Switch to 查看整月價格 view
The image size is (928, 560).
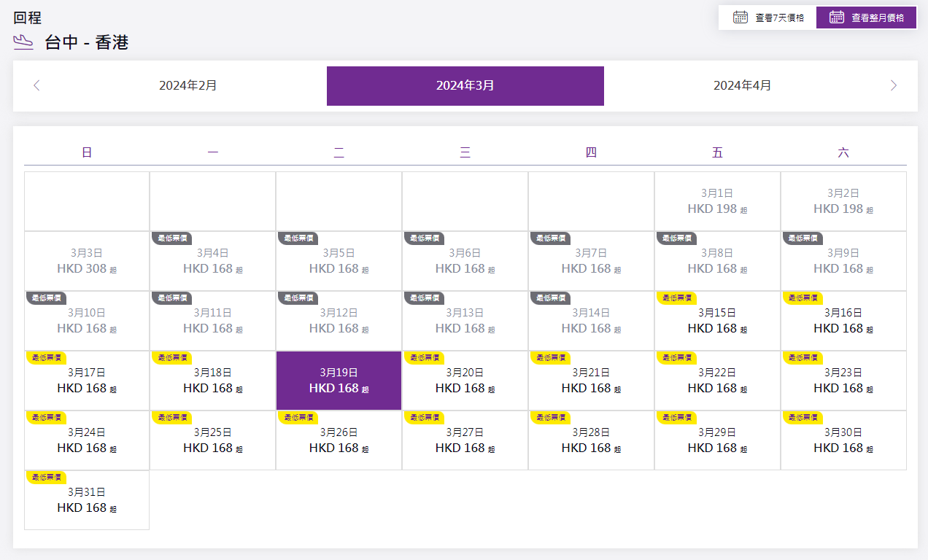click(x=867, y=17)
